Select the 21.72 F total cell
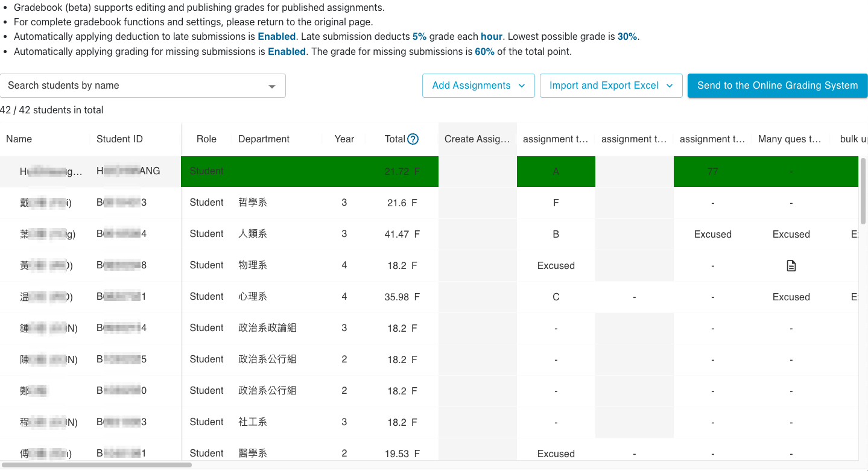The image size is (868, 471). pos(401,171)
